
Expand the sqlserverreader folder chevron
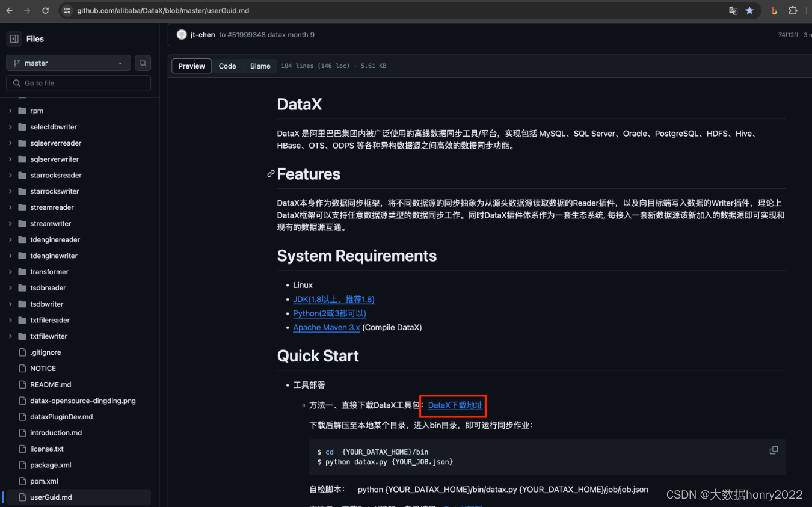[x=10, y=143]
